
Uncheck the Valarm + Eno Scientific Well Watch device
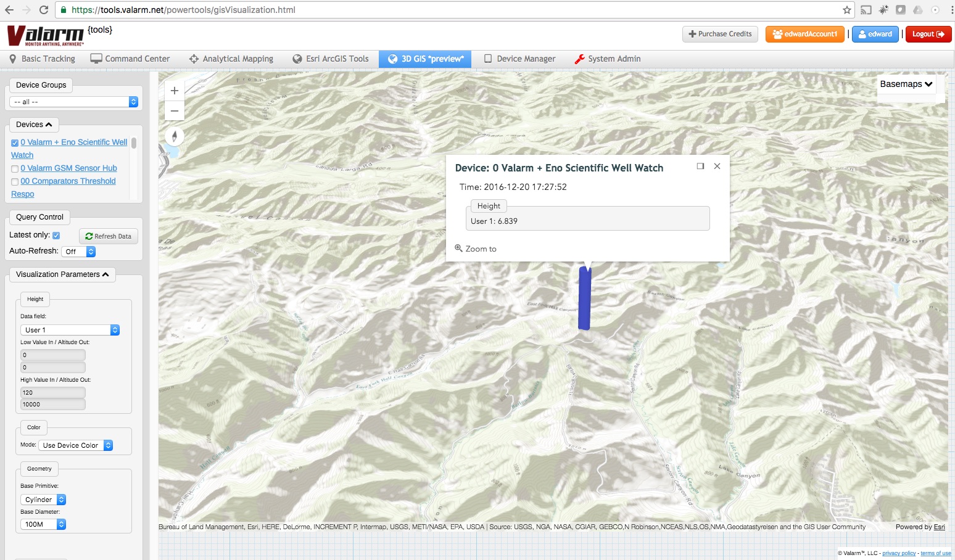14,142
